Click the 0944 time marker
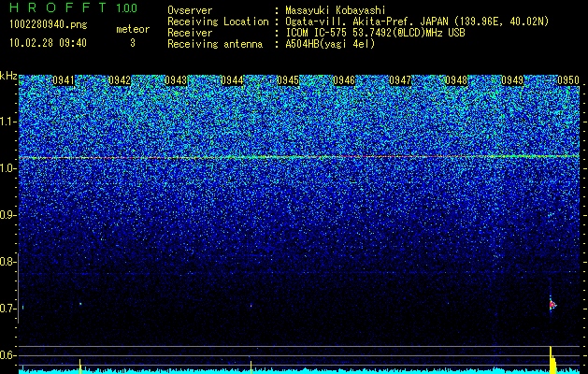Image resolution: width=588 pixels, height=374 pixels. pyautogui.click(x=232, y=80)
